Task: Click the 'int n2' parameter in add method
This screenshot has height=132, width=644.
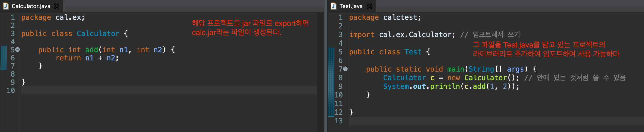Action: [x=149, y=50]
